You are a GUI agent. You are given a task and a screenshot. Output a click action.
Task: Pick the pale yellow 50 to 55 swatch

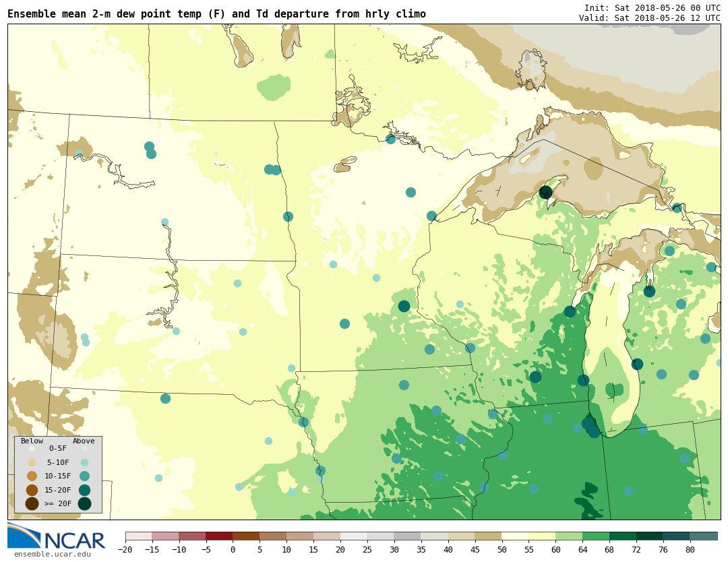(516, 536)
